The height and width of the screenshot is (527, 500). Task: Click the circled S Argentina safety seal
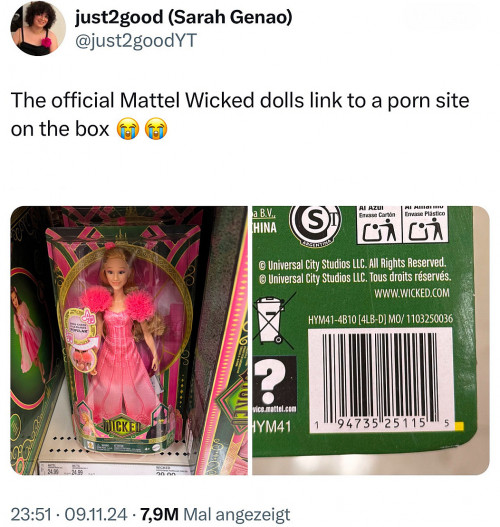[315, 226]
